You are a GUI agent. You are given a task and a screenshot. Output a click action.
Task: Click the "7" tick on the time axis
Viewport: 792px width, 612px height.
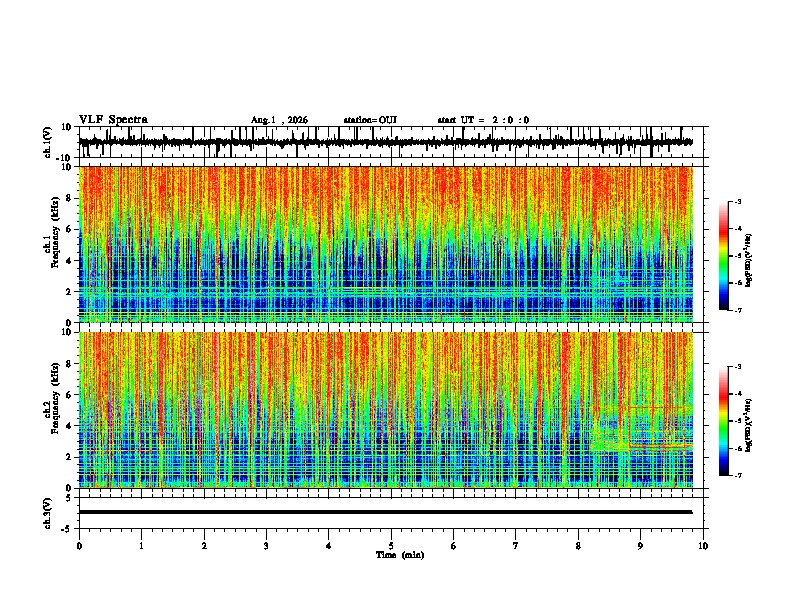pyautogui.click(x=516, y=546)
